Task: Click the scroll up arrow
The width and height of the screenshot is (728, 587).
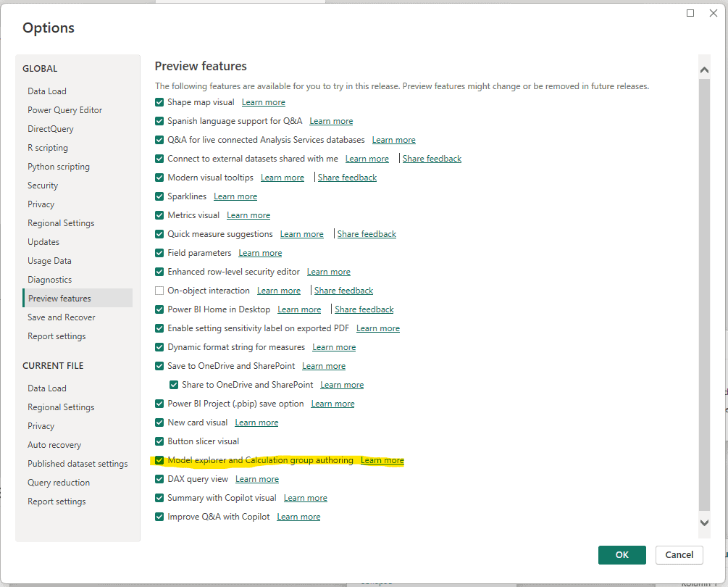Action: (x=704, y=70)
